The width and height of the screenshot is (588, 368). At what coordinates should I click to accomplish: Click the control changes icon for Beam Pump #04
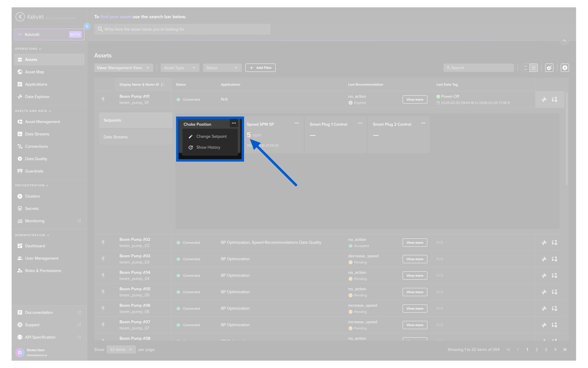click(x=554, y=275)
